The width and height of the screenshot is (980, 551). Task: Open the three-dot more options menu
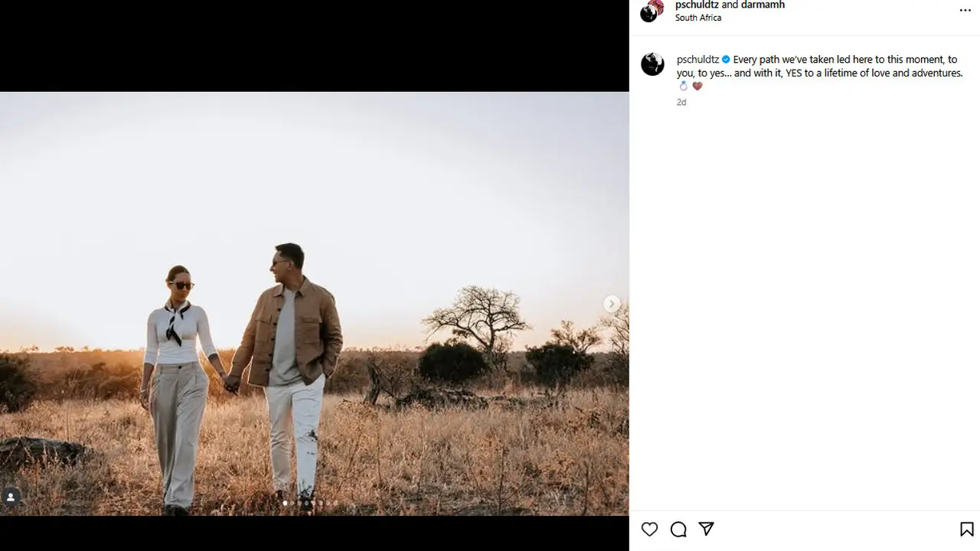point(965,11)
